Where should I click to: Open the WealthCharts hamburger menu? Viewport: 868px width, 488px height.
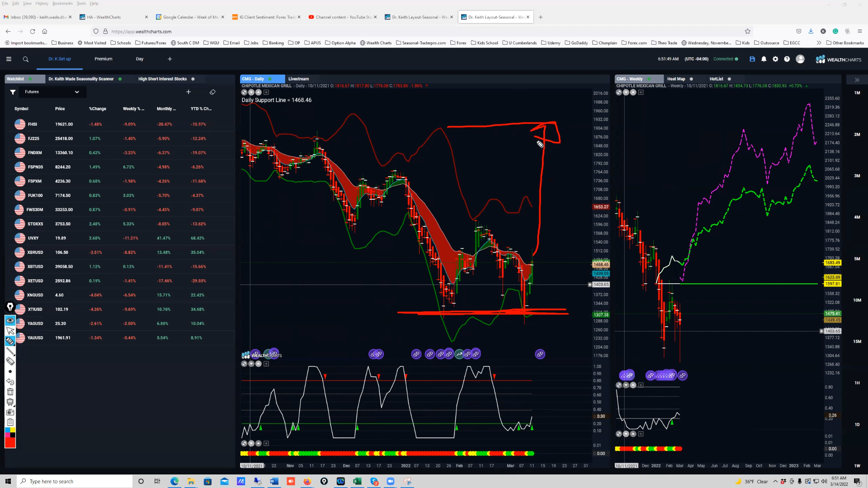pyautogui.click(x=9, y=59)
